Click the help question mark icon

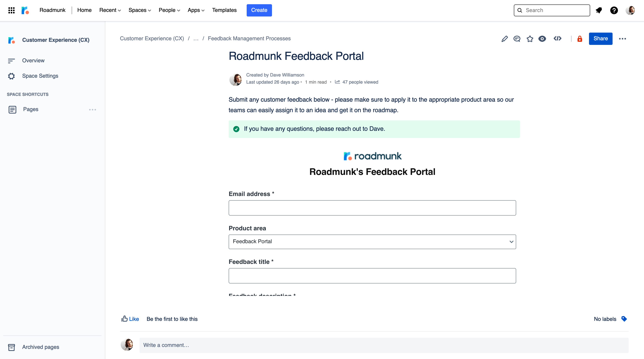point(614,10)
